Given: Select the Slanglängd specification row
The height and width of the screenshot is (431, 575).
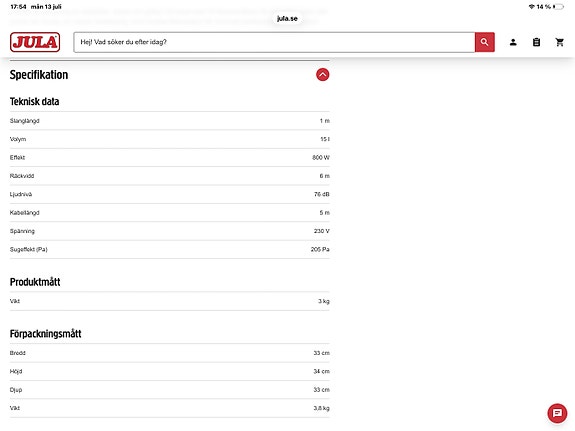Looking at the screenshot, I should coord(169,121).
